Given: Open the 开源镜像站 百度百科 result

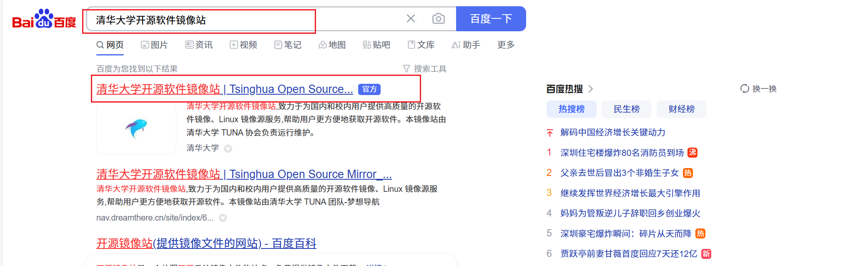Looking at the screenshot, I should 206,243.
